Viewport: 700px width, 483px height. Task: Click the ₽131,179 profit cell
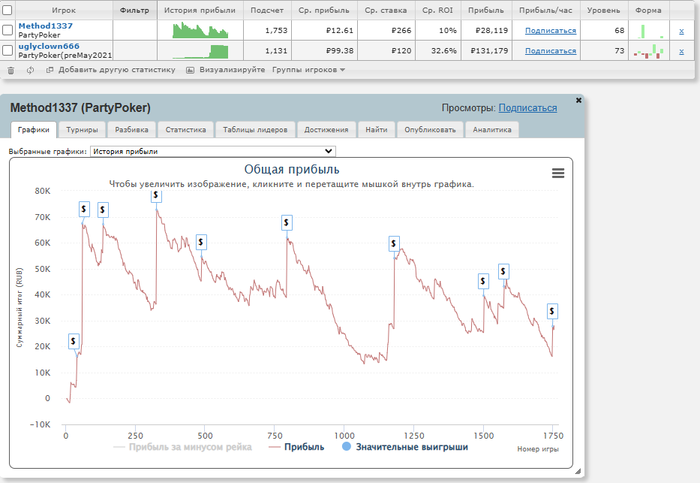pyautogui.click(x=486, y=51)
